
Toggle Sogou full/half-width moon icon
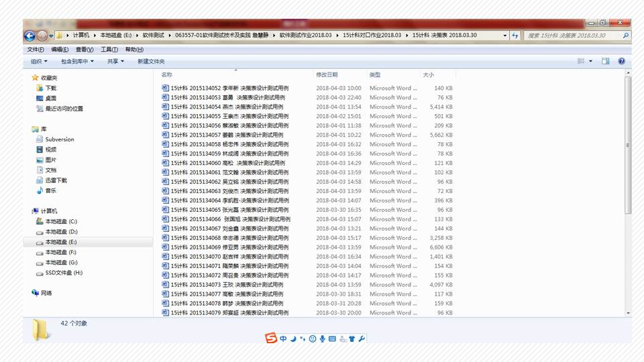[293, 339]
